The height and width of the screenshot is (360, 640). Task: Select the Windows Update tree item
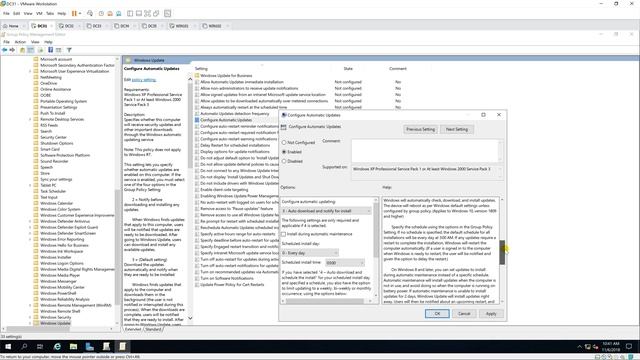[x=55, y=323]
